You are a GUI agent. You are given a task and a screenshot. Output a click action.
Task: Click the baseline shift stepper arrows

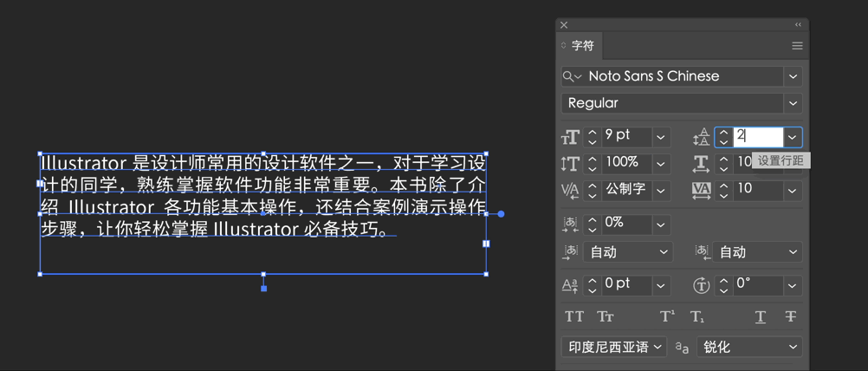(593, 286)
